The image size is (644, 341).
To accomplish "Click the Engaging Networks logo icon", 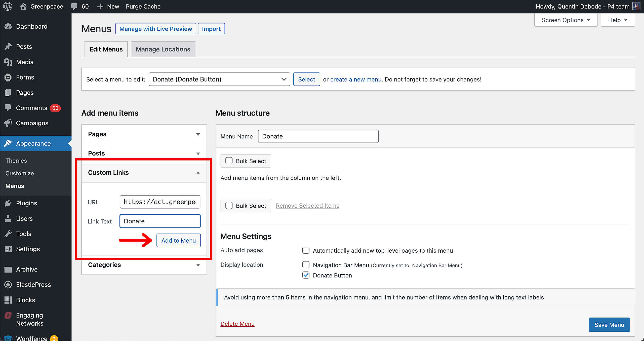I will point(8,315).
